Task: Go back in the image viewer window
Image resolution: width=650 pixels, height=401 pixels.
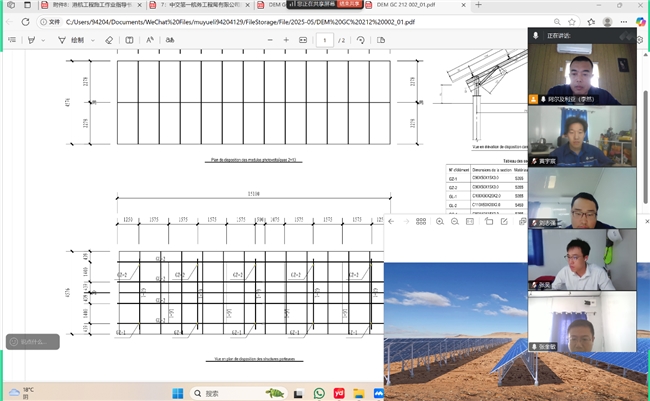Action: point(391,221)
